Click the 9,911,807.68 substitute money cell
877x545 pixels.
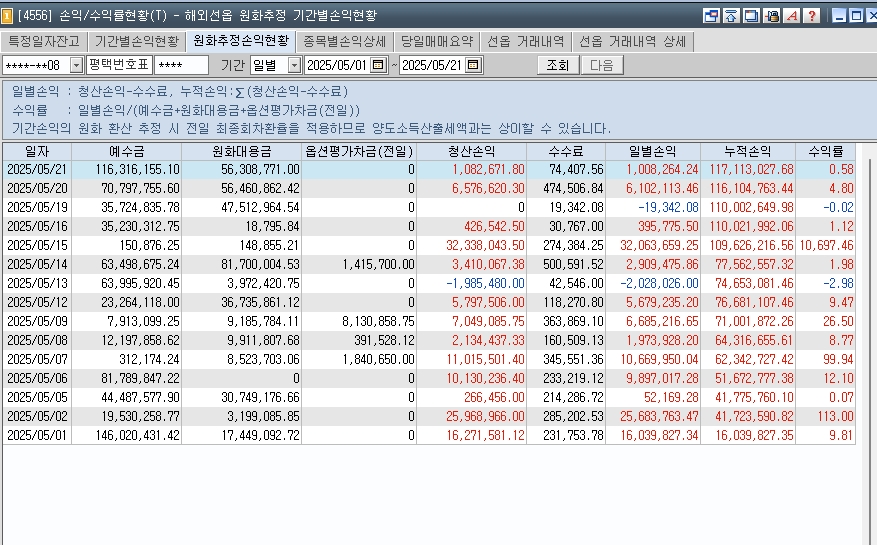click(x=242, y=341)
